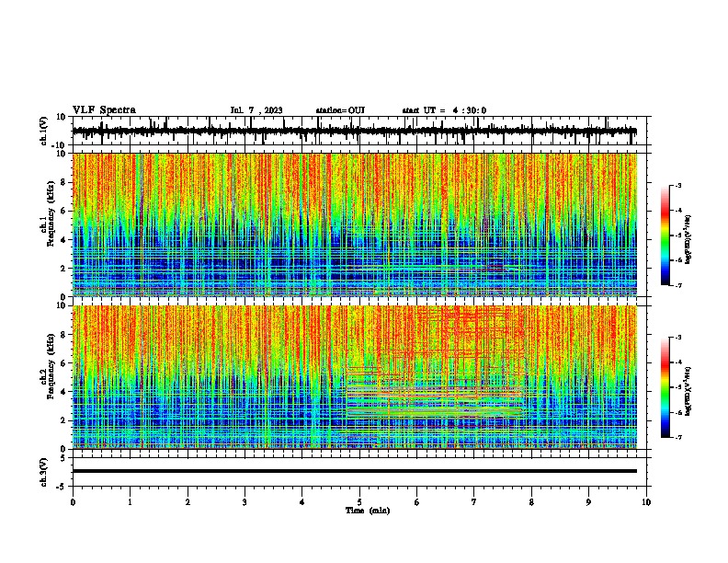
Task: Click the time axis tick label "3"
Action: coord(245,502)
